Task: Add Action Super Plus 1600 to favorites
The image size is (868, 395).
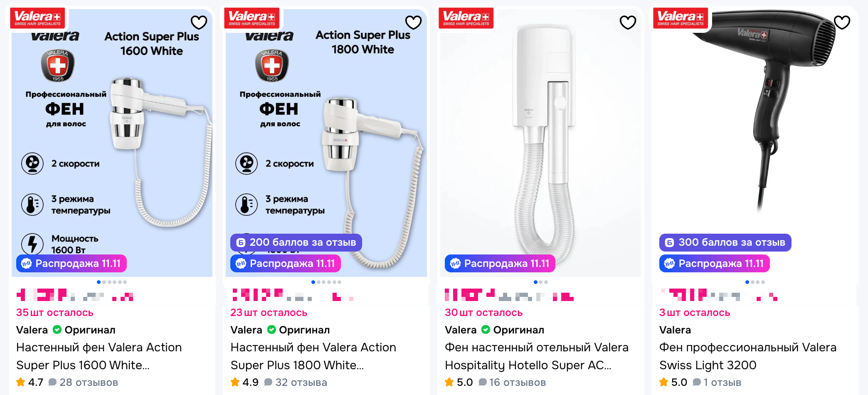Action: click(x=199, y=22)
